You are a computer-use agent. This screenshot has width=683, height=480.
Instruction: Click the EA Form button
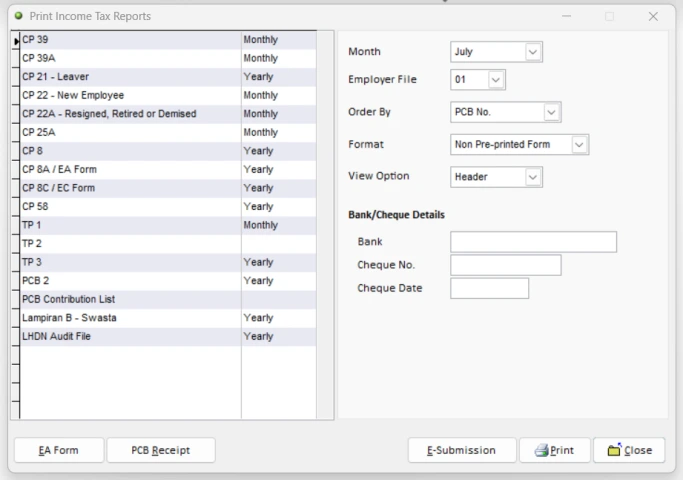click(x=59, y=450)
